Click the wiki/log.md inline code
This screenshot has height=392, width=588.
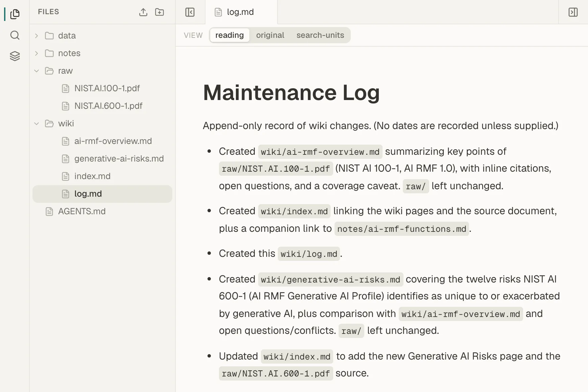(309, 254)
